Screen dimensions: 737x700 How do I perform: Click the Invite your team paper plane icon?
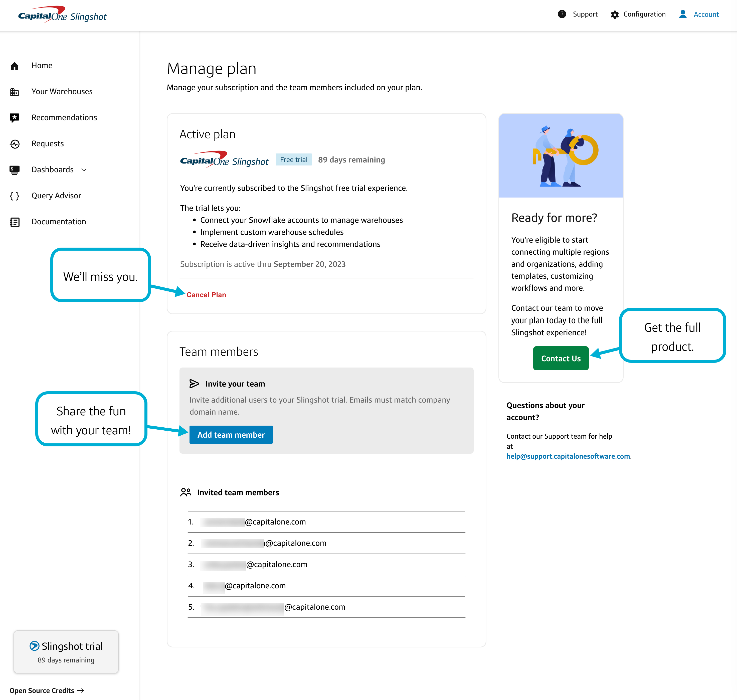pos(194,384)
